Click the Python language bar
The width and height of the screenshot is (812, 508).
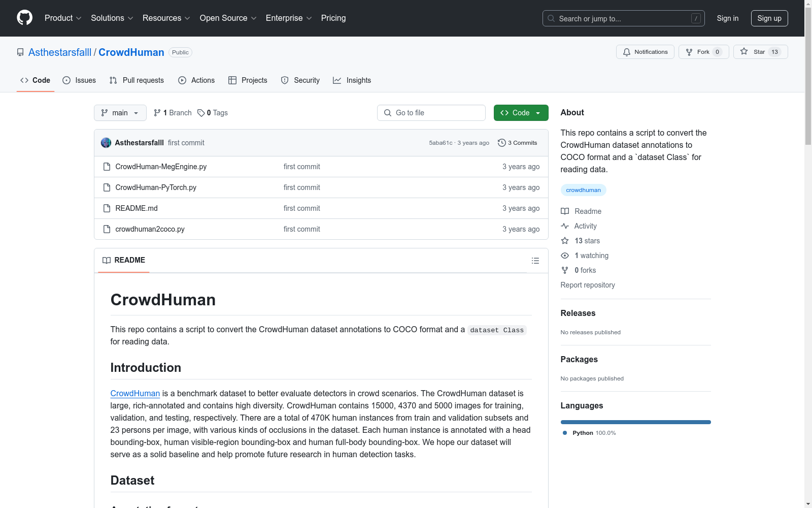636,422
